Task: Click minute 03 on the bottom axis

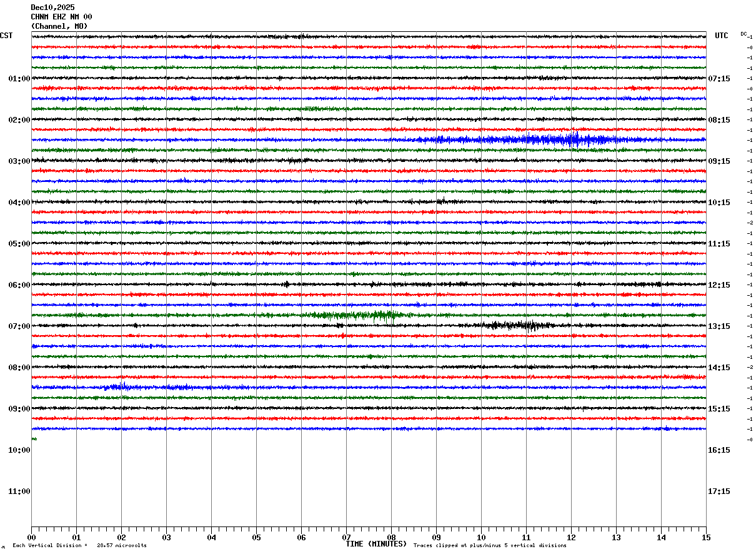Action: [166, 537]
